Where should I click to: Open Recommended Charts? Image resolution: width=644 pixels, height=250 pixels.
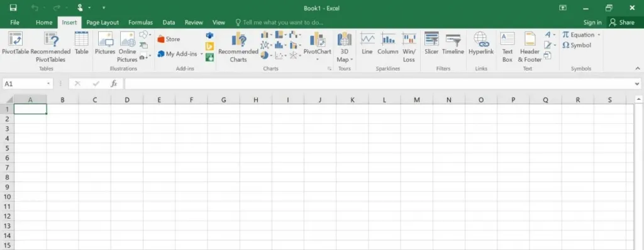click(238, 47)
